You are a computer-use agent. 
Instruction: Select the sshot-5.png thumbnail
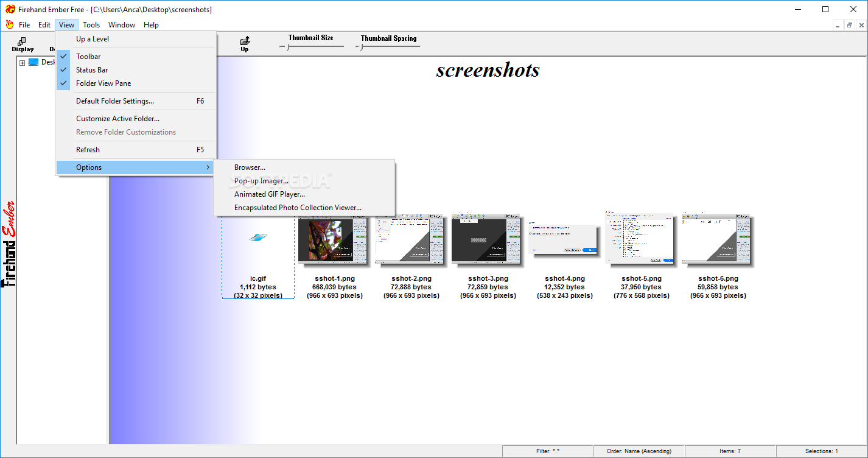[x=641, y=238]
